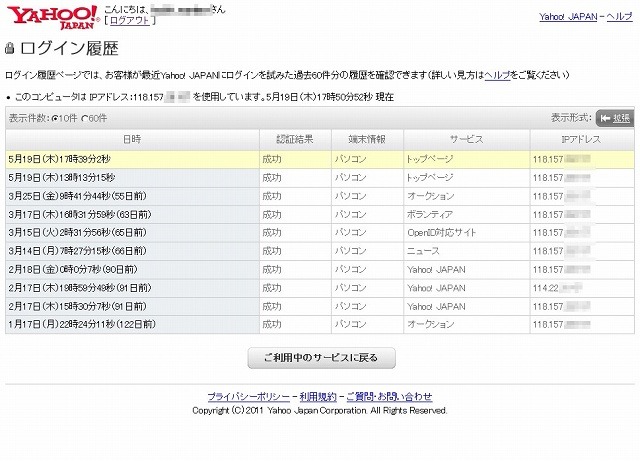This screenshot has height=461, width=640.
Task: Click the Yahoo! JAPAN logo
Action: click(x=53, y=18)
